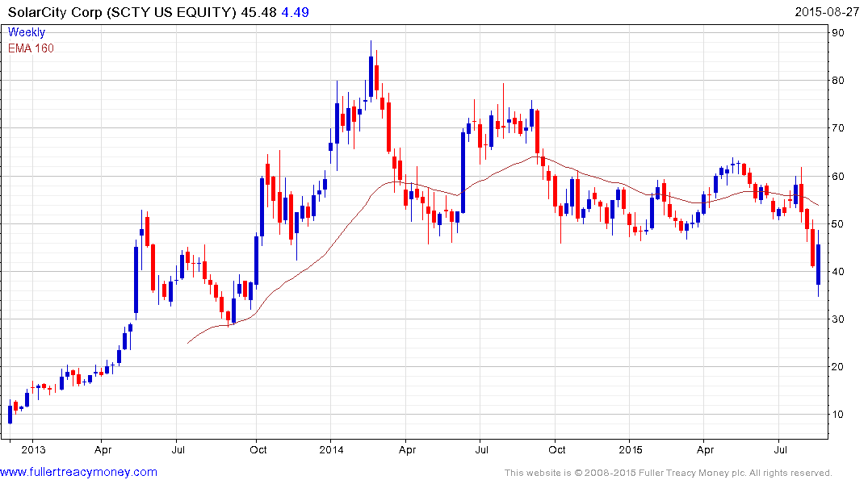Click the last blue candlestick on the right
This screenshot has height=484, width=868.
pyautogui.click(x=818, y=265)
